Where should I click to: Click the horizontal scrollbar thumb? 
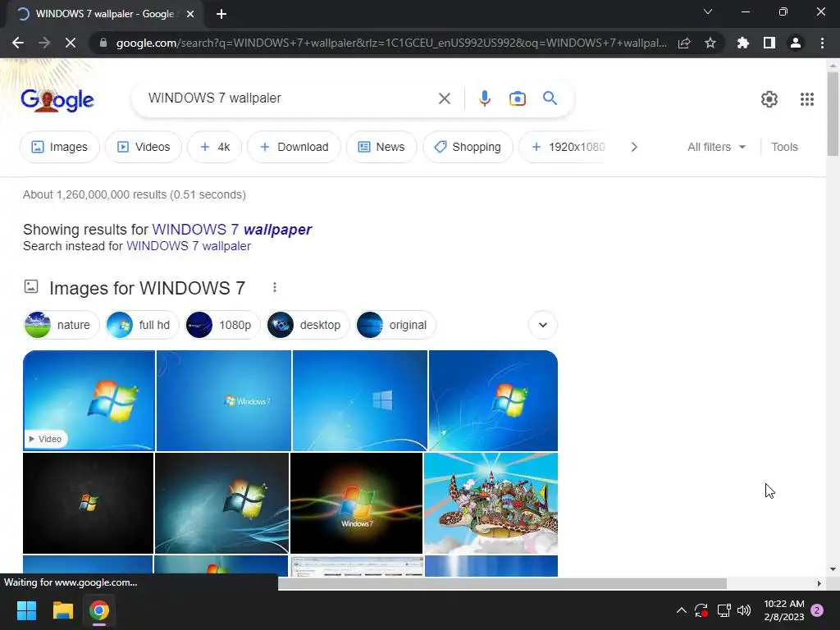pos(502,583)
